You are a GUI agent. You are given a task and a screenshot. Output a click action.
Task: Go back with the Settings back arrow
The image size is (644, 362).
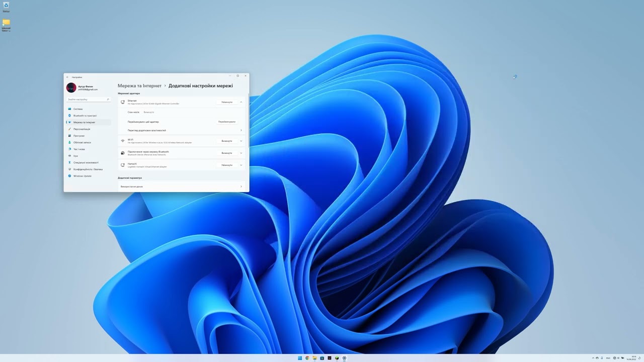[x=67, y=77]
